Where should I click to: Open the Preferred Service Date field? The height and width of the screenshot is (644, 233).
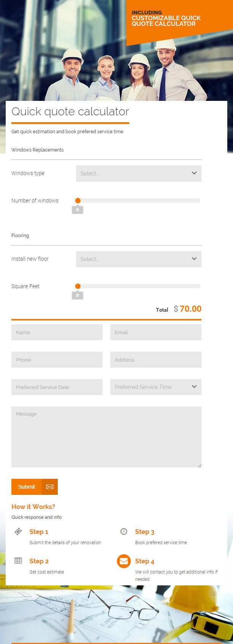(57, 387)
